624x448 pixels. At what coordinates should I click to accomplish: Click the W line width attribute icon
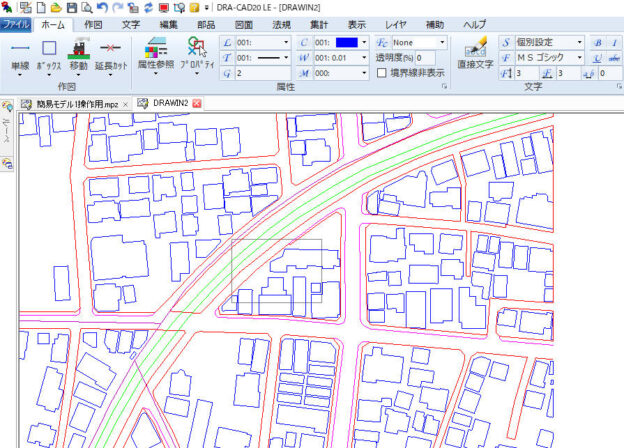coord(304,58)
